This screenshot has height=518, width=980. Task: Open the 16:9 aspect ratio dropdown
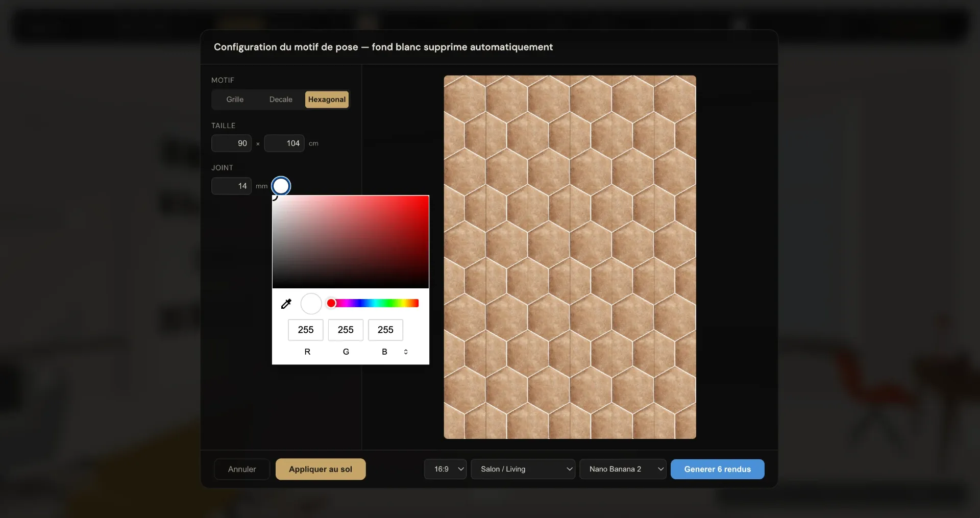tap(445, 469)
